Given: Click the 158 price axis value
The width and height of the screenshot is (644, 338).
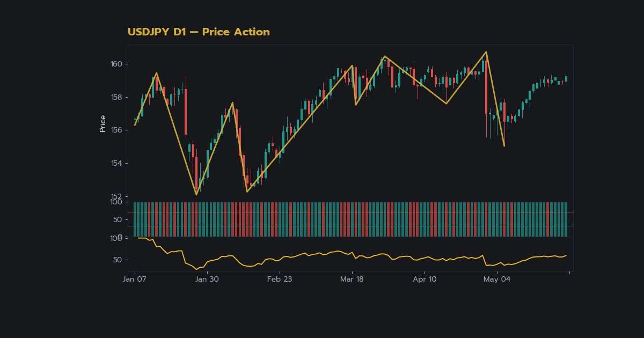Looking at the screenshot, I should click(x=116, y=97).
